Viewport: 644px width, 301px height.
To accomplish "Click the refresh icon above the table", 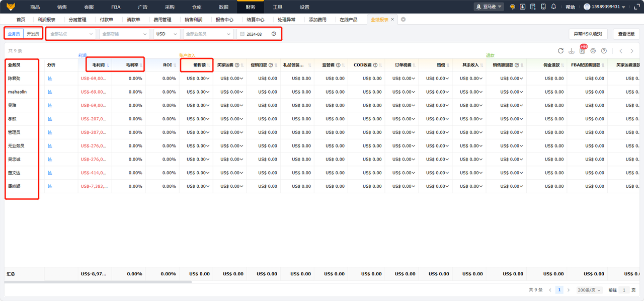I will (561, 51).
